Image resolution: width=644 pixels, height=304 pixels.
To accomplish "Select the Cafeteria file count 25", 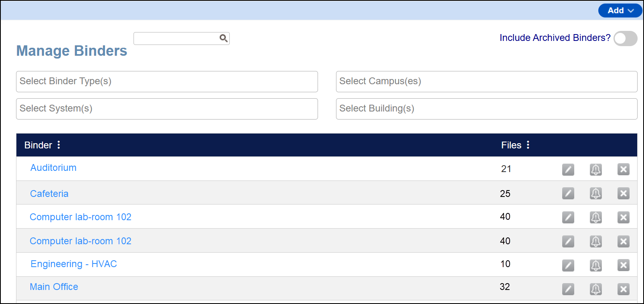I will tap(505, 194).
